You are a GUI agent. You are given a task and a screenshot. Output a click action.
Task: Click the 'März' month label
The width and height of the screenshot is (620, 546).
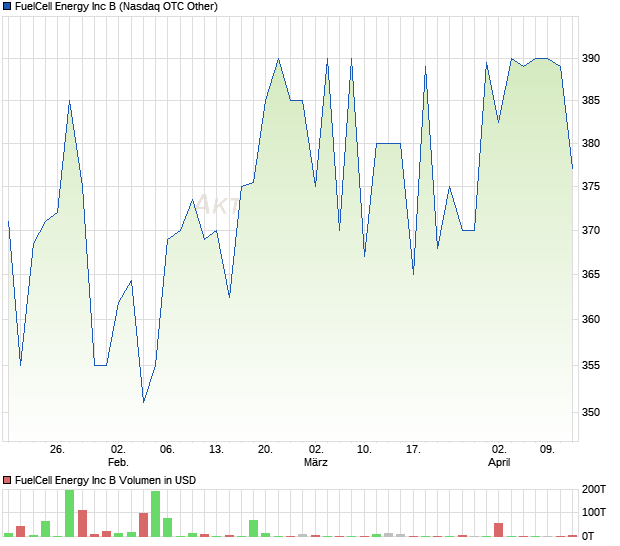click(316, 462)
